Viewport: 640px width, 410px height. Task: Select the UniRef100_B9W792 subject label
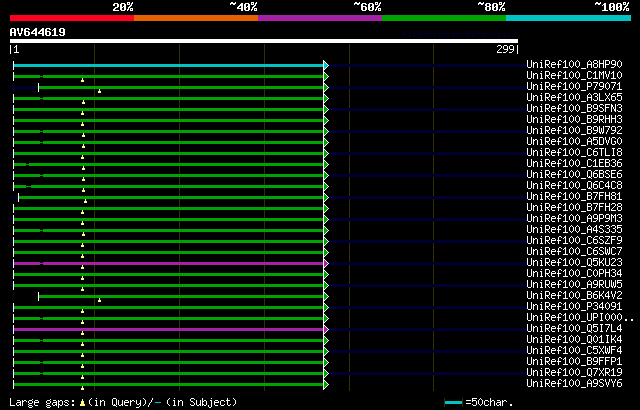tap(574, 131)
